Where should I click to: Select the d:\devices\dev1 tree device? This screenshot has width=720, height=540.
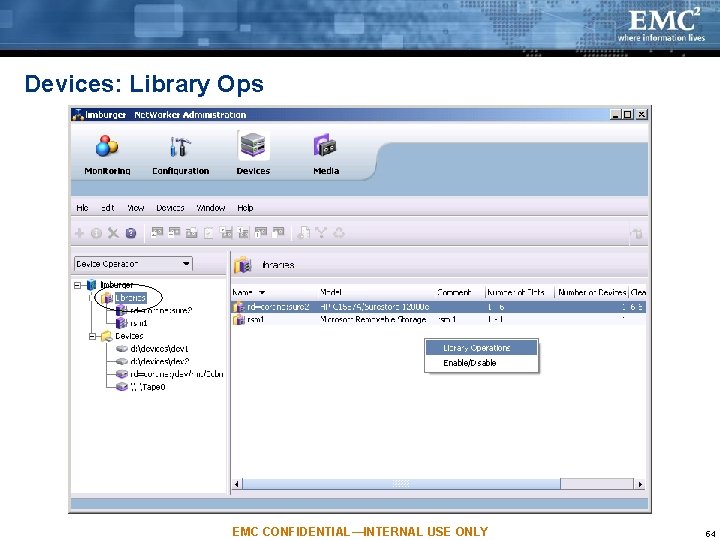coord(159,349)
